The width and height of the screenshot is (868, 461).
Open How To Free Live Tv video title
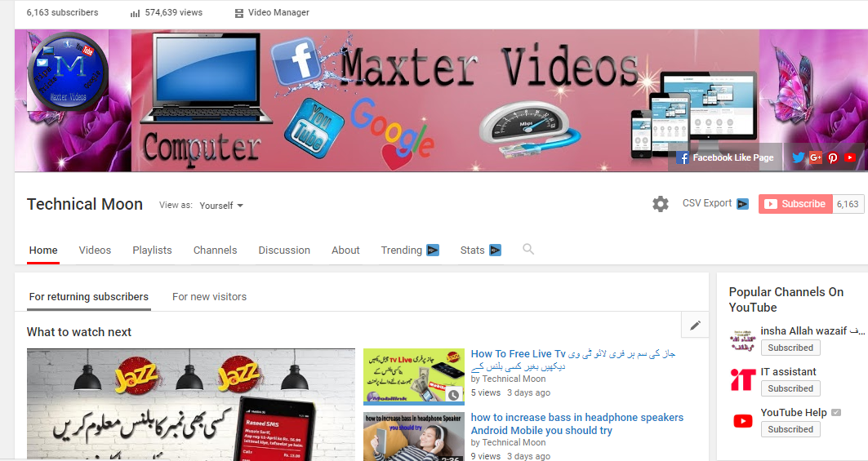[573, 360]
